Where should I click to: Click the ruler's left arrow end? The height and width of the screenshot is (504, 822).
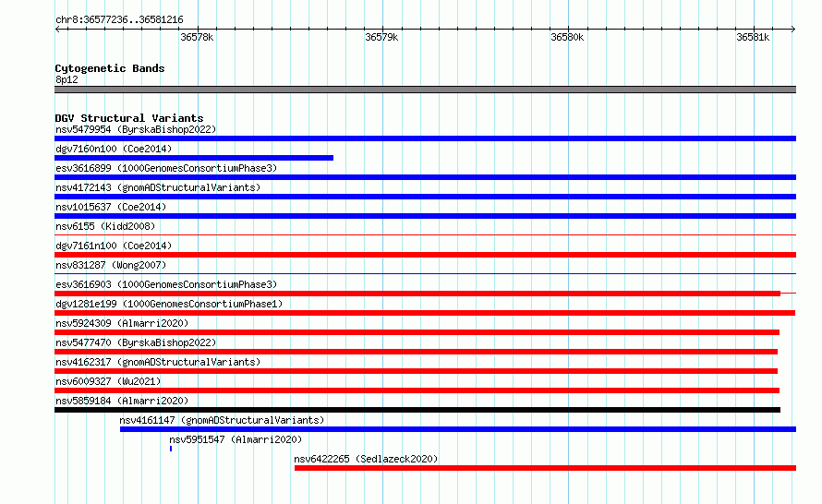(57, 30)
